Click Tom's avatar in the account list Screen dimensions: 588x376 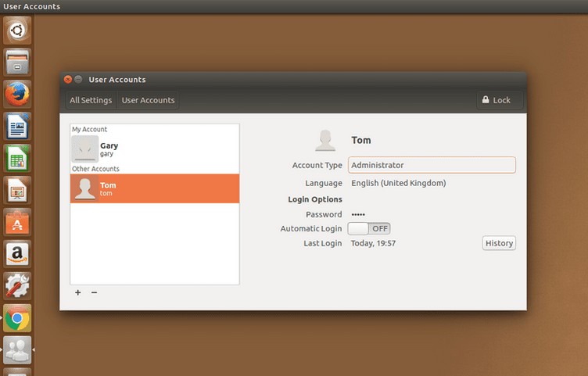point(85,188)
